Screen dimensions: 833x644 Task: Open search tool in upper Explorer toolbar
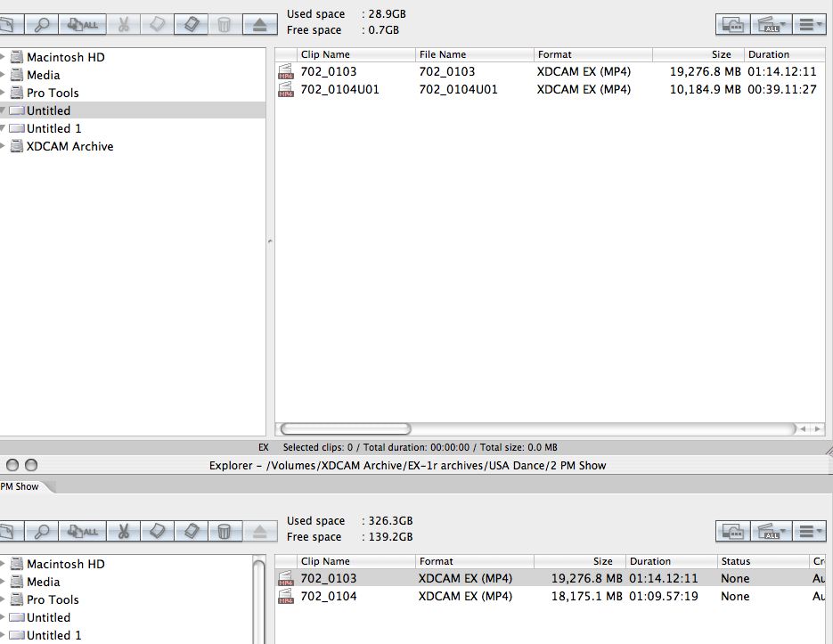point(42,24)
